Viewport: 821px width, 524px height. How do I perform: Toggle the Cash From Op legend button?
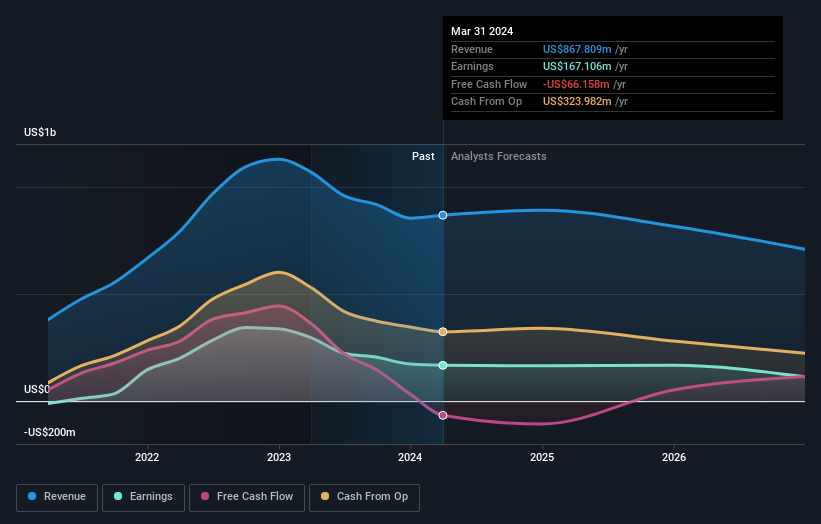364,497
